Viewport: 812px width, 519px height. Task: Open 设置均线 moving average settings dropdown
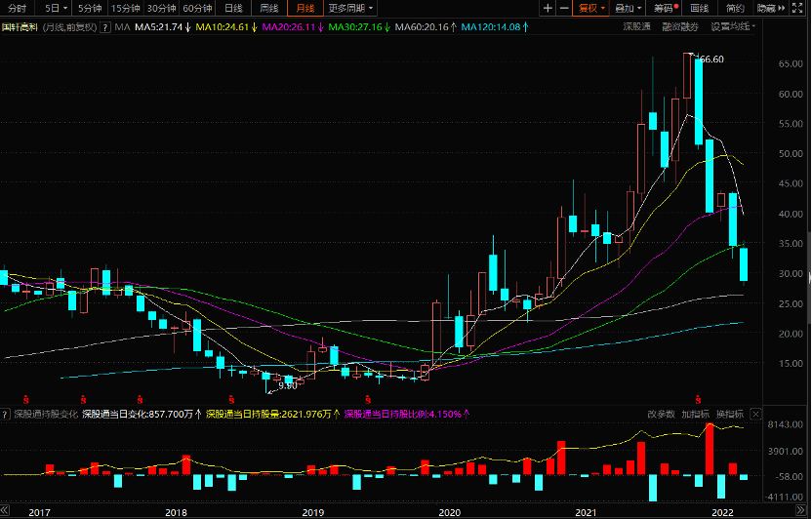[x=733, y=27]
